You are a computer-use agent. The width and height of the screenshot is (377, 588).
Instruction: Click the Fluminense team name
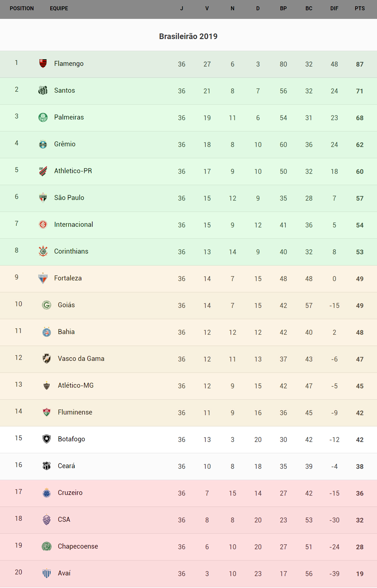coord(75,412)
